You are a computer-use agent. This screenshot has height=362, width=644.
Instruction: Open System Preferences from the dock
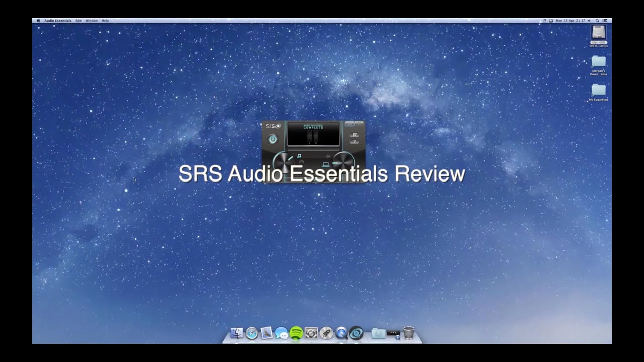311,333
